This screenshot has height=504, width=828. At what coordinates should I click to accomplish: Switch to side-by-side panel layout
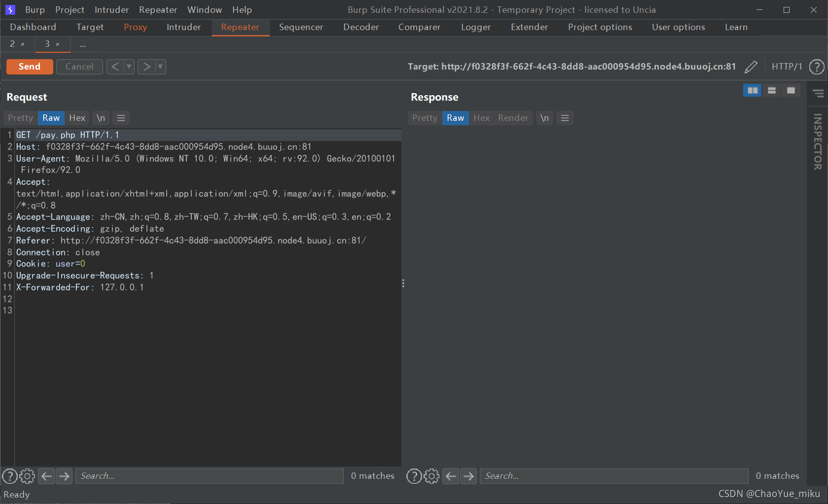coord(752,90)
